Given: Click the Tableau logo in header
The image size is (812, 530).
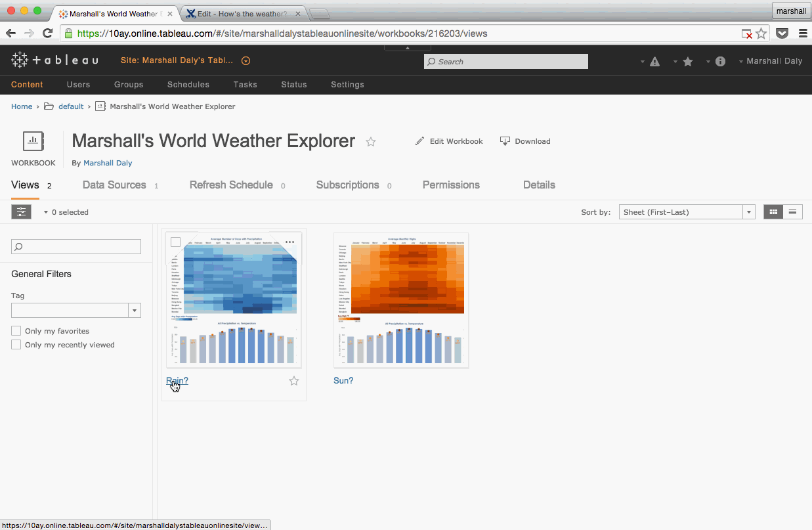Looking at the screenshot, I should point(54,60).
